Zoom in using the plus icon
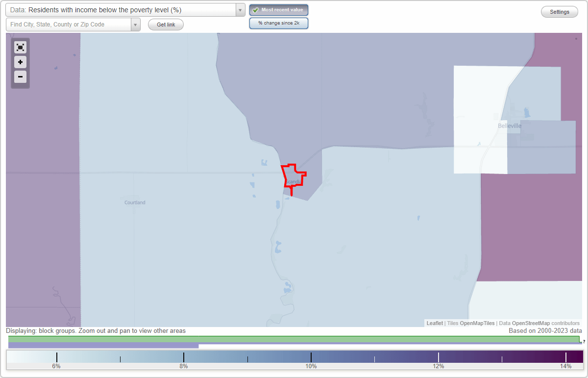The image size is (588, 378). click(x=20, y=62)
